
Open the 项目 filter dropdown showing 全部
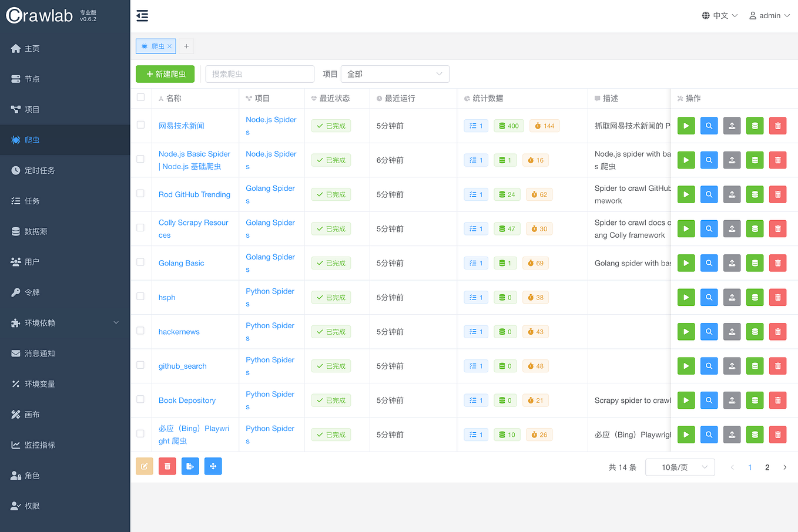coord(395,73)
